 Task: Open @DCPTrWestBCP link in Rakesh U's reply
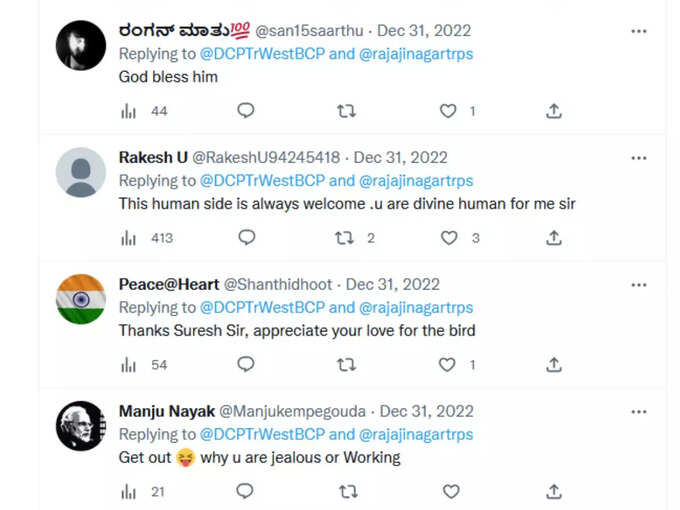point(262,180)
